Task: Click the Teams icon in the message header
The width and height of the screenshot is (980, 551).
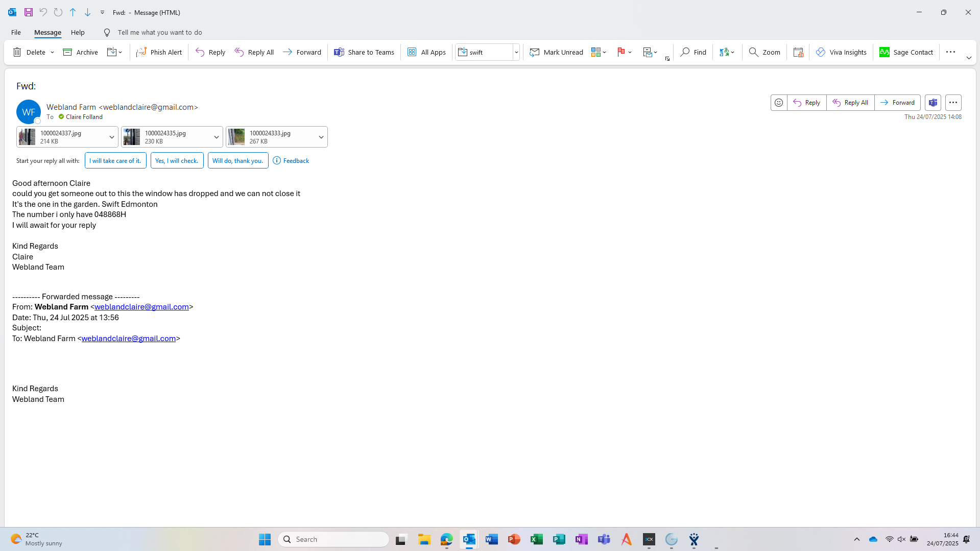Action: pyautogui.click(x=933, y=103)
